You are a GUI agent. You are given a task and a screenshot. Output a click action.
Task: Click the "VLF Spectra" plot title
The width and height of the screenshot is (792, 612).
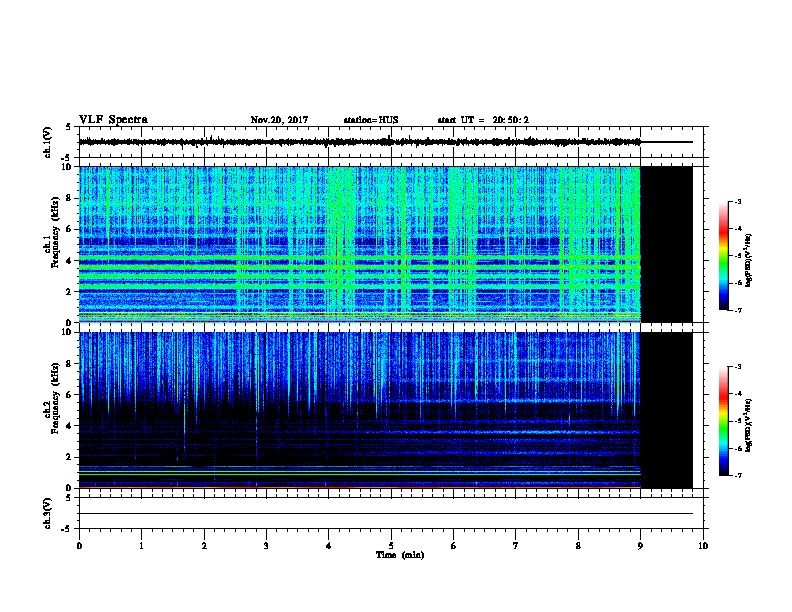click(113, 120)
